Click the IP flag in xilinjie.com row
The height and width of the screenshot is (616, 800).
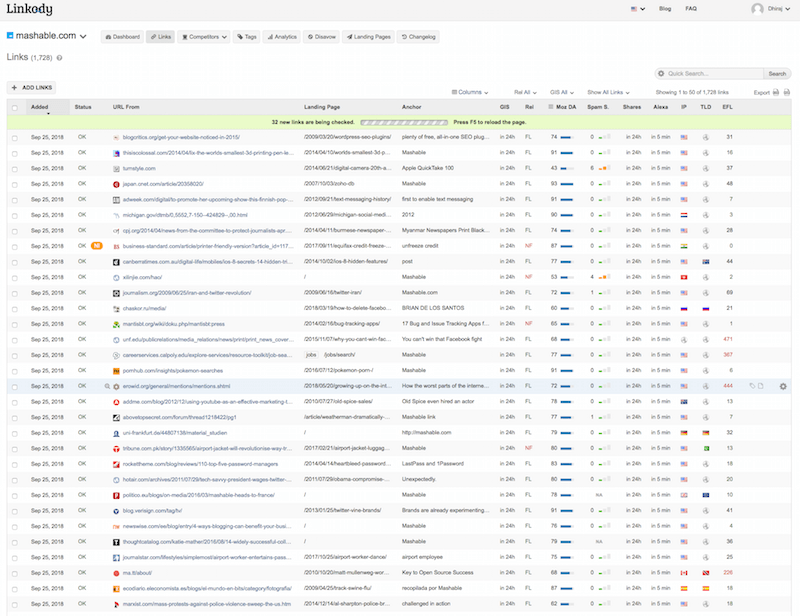684,278
